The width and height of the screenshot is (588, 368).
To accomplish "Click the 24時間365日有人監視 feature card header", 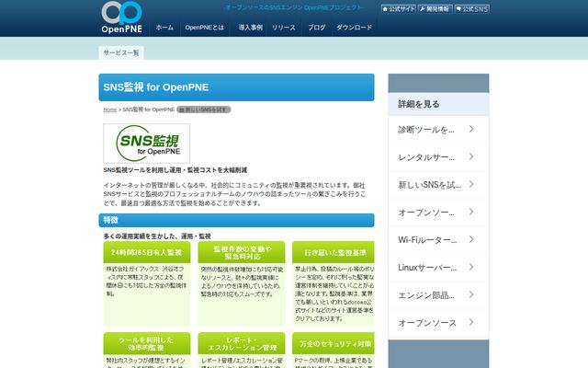I will [x=147, y=252].
